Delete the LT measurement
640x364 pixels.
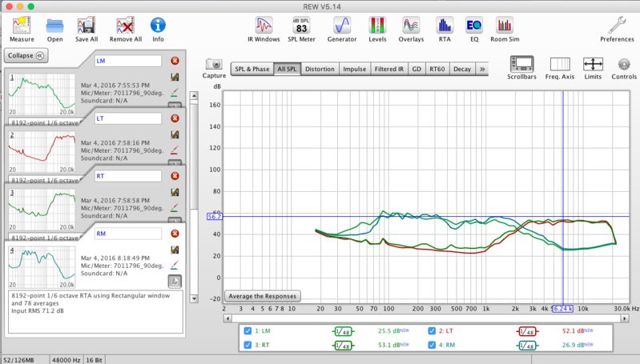tap(175, 118)
